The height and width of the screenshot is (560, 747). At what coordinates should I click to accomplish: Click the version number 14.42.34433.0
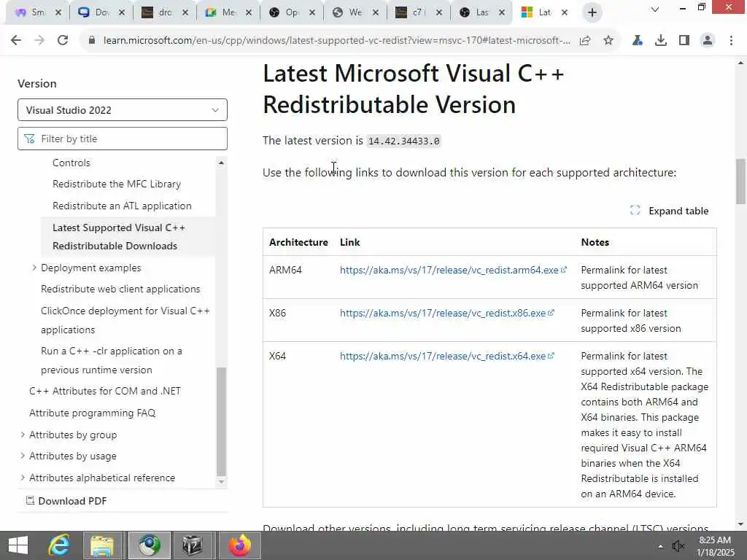404,141
